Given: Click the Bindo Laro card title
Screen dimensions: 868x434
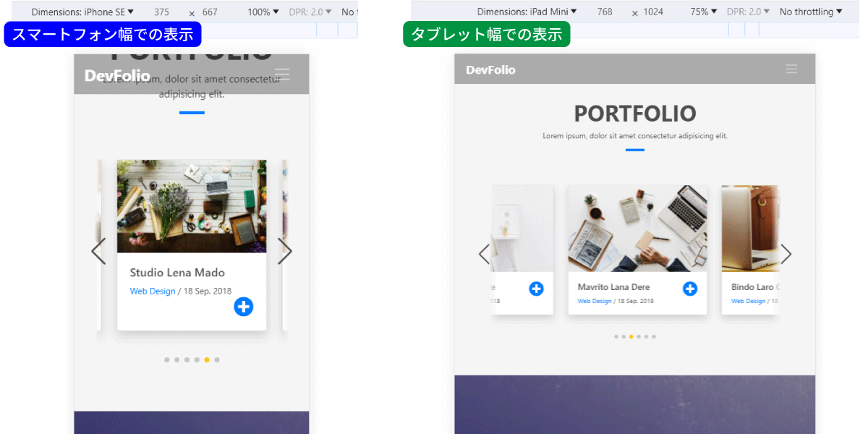Looking at the screenshot, I should pyautogui.click(x=754, y=287).
